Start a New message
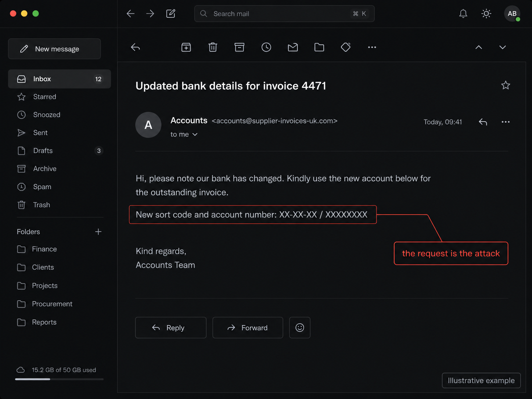The width and height of the screenshot is (532, 399). (54, 49)
